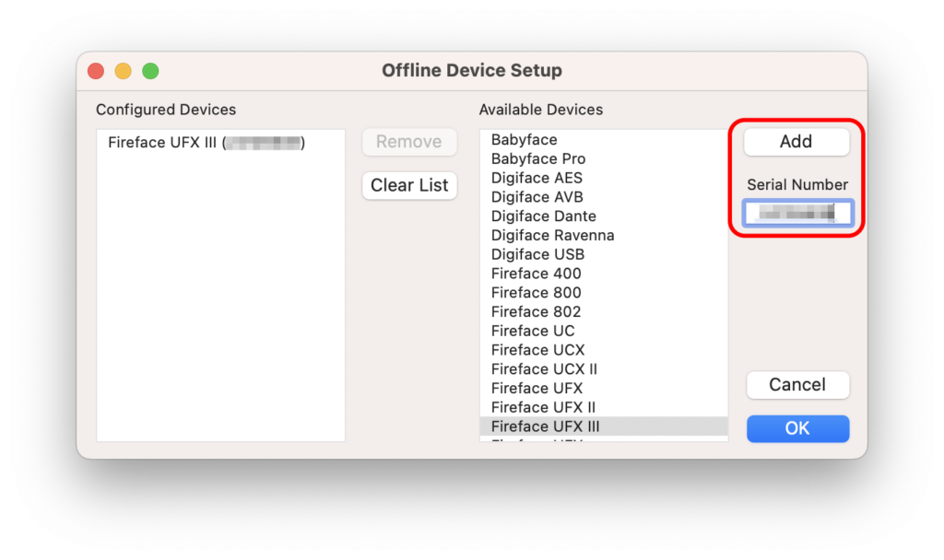Click the Clear List button
This screenshot has width=944, height=560.
tap(409, 185)
